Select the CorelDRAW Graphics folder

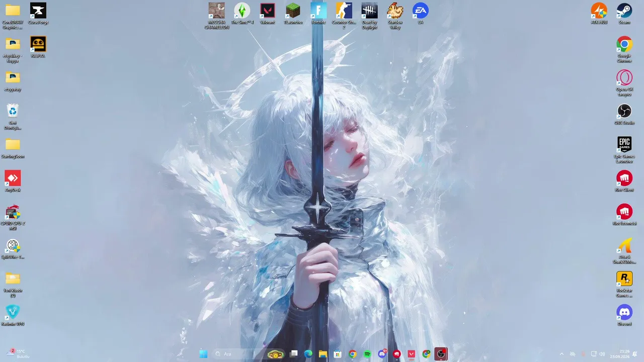(13, 16)
